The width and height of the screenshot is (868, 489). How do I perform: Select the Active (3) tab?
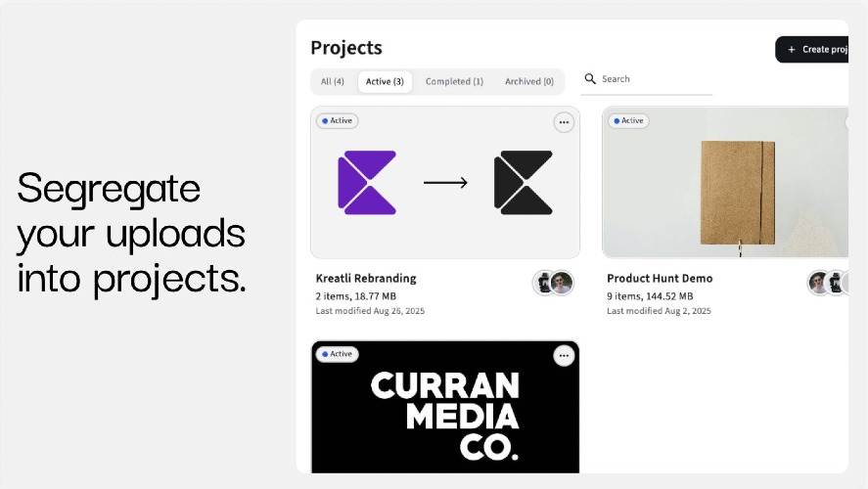tap(385, 82)
